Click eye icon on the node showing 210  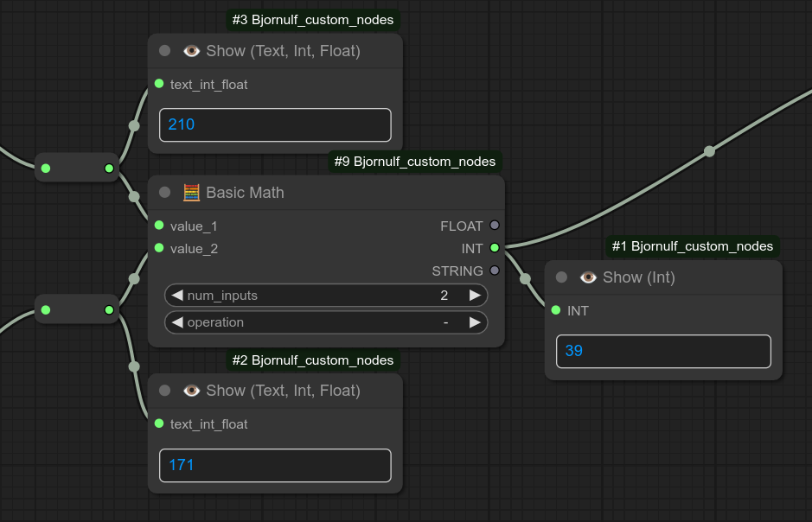point(191,51)
